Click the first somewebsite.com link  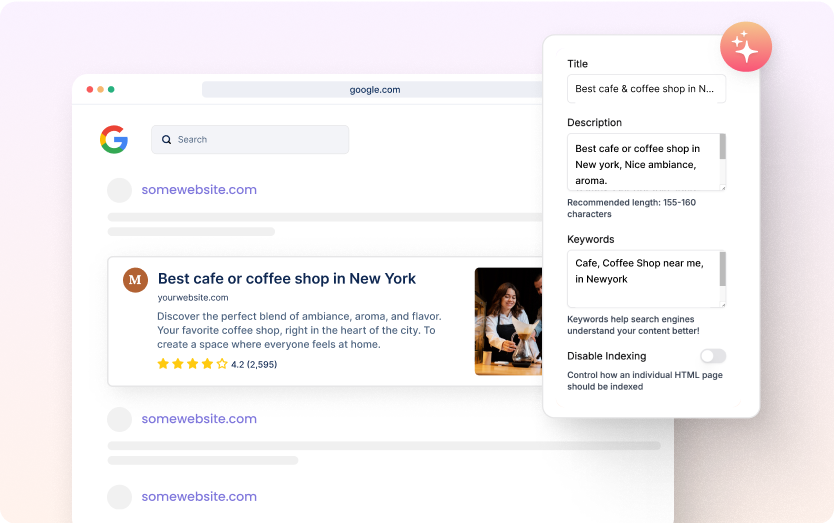(x=199, y=190)
